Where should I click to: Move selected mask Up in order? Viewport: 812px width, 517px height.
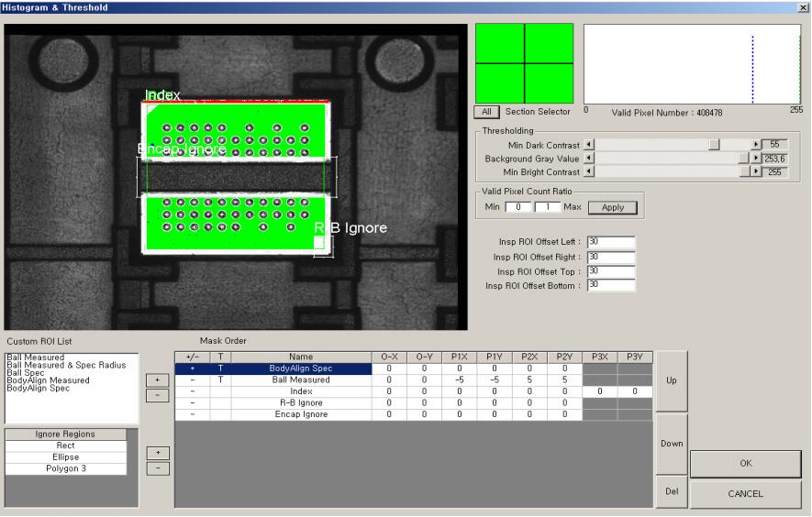pyautogui.click(x=671, y=379)
